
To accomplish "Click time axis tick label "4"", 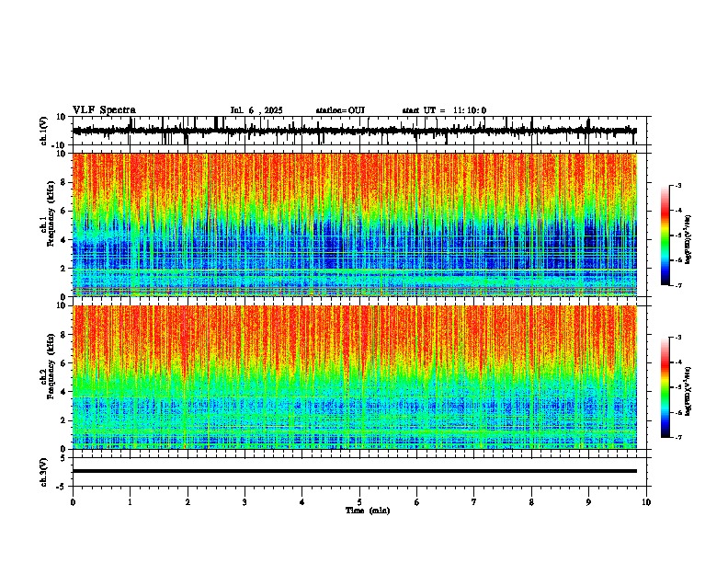I will [x=302, y=502].
